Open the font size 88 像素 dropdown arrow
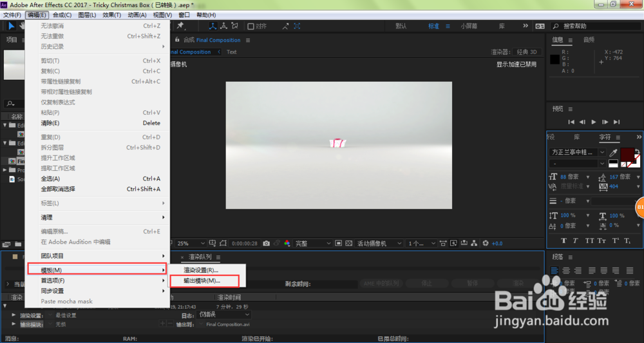 click(x=588, y=177)
